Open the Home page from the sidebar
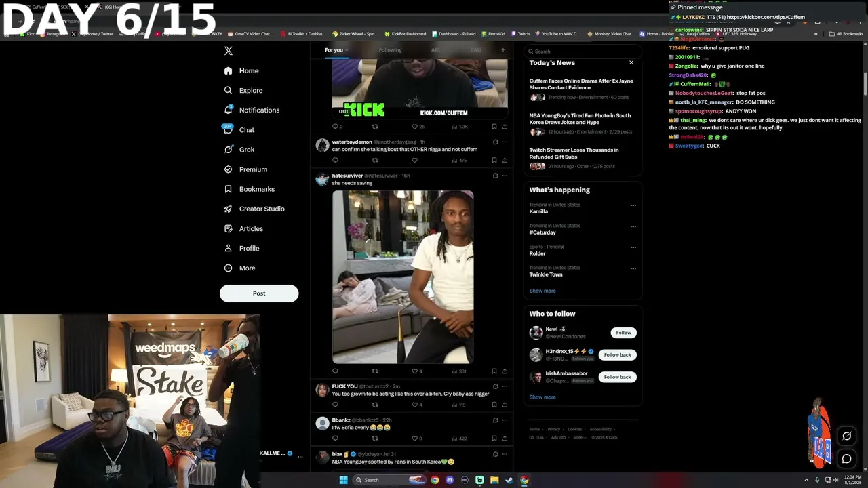 241,70
